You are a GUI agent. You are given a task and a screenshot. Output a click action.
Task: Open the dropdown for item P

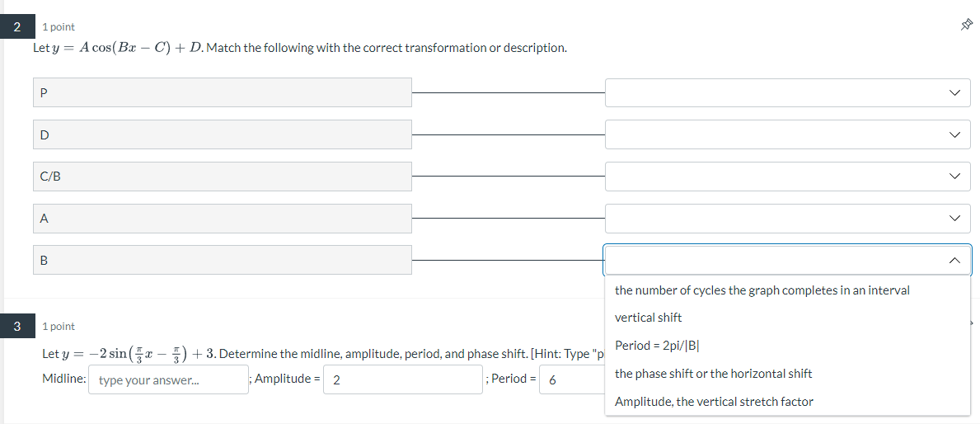pos(787,92)
